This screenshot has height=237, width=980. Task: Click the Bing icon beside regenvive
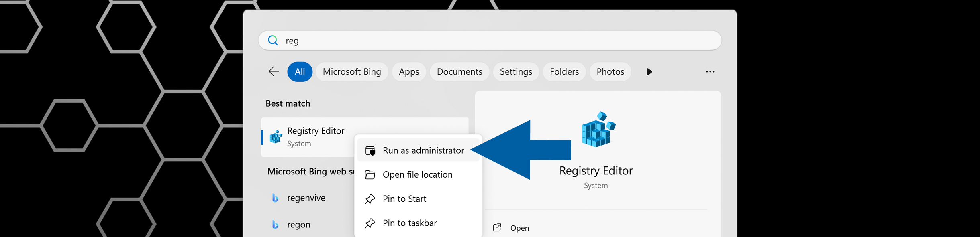click(275, 198)
